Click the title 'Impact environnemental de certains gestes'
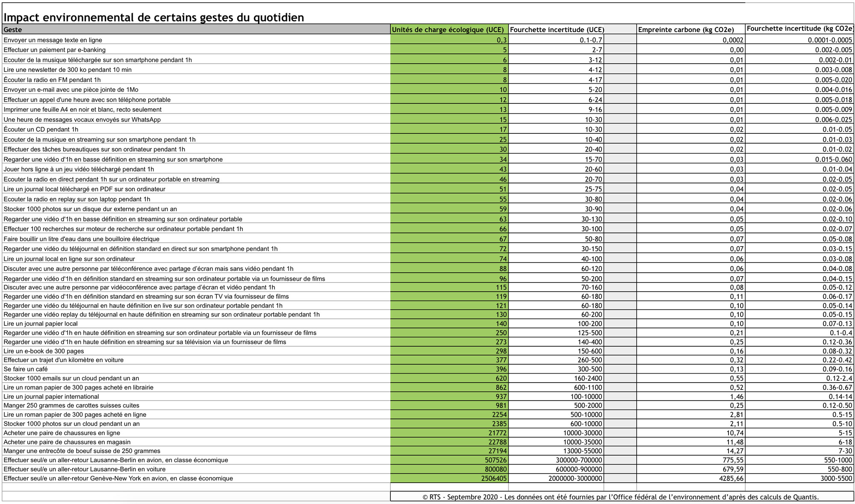Image resolution: width=855 pixels, height=504 pixels. click(x=154, y=18)
